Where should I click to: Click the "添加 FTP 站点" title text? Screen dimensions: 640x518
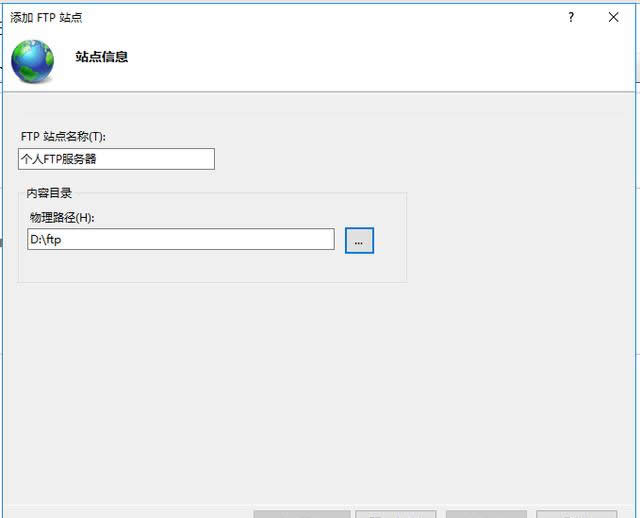pos(46,18)
